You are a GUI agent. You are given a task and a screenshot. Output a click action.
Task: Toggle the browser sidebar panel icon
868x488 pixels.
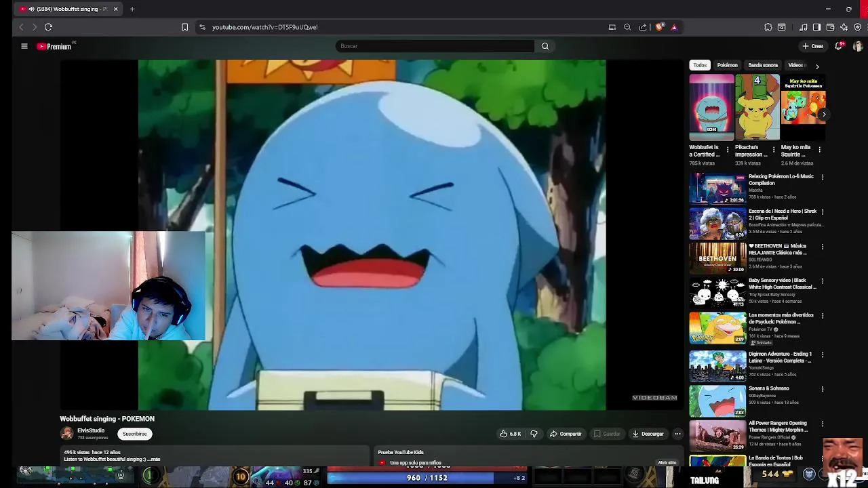pos(816,27)
